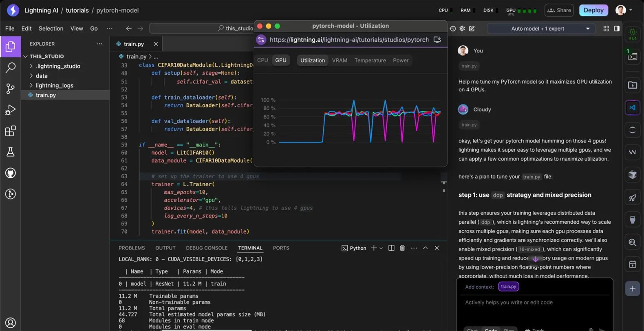Open the calendar scheduler icon in right sidebar
The image size is (644, 331).
pyautogui.click(x=633, y=264)
